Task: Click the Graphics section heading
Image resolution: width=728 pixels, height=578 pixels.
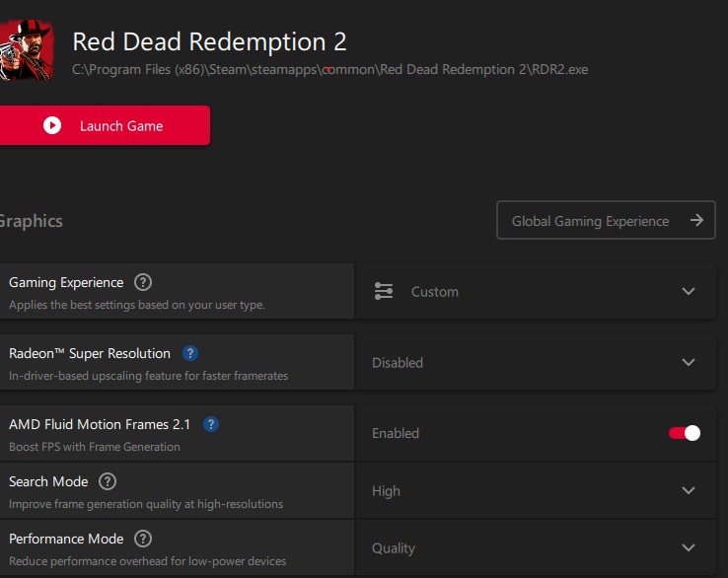Action: click(x=31, y=221)
